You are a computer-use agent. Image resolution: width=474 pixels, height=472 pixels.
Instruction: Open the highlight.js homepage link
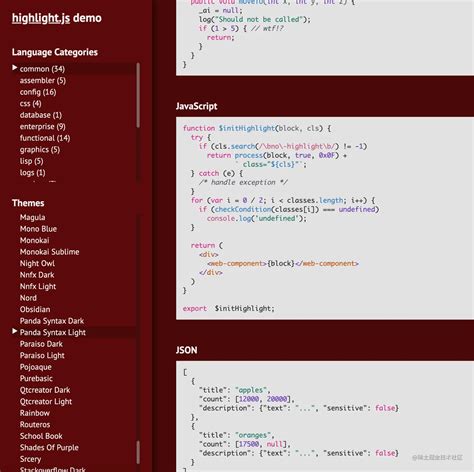[41, 18]
